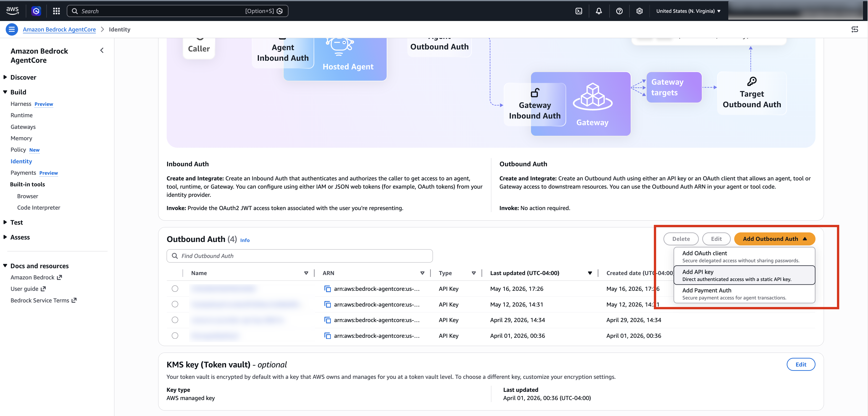Screen dimensions: 868x416
Task: Open the page preferences icon at right
Action: point(855,29)
